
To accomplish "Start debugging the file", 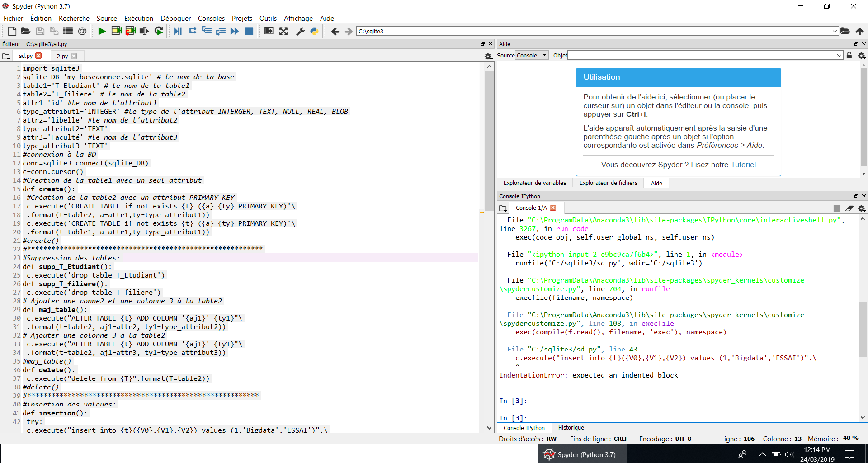I will click(178, 31).
